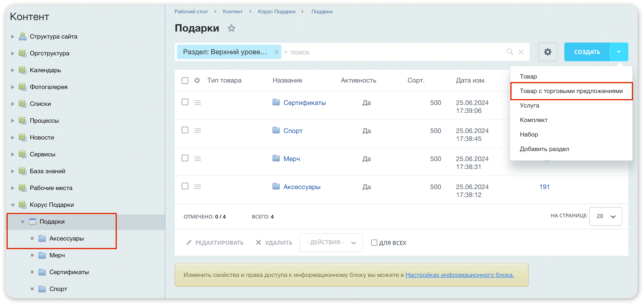Remove the Раздел: Верхний уровень filter chip
644x305 pixels.
click(276, 52)
